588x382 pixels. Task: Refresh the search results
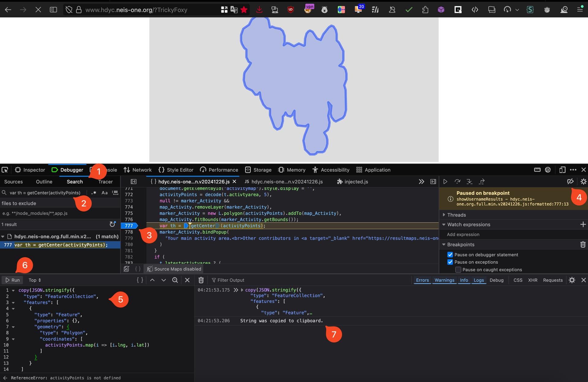[113, 224]
